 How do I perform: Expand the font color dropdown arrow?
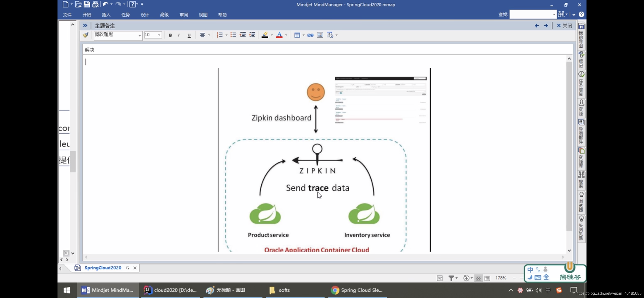[286, 35]
